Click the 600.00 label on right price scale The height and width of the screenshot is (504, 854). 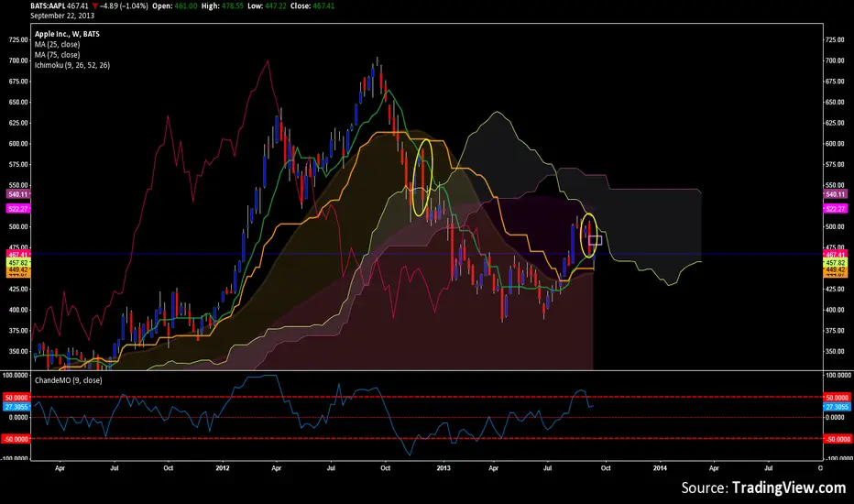tap(836, 144)
